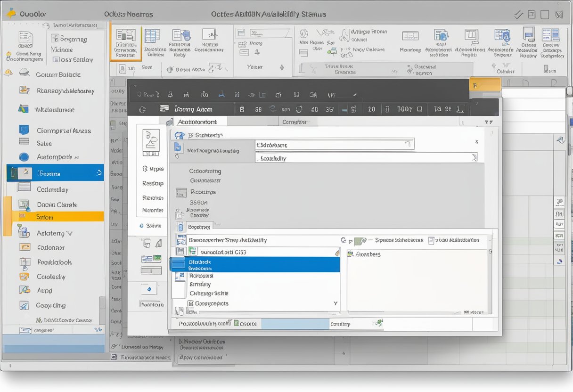The image size is (573, 392).
Task: Click the 'Toontcas' button in the dialog
Action: coord(152,304)
